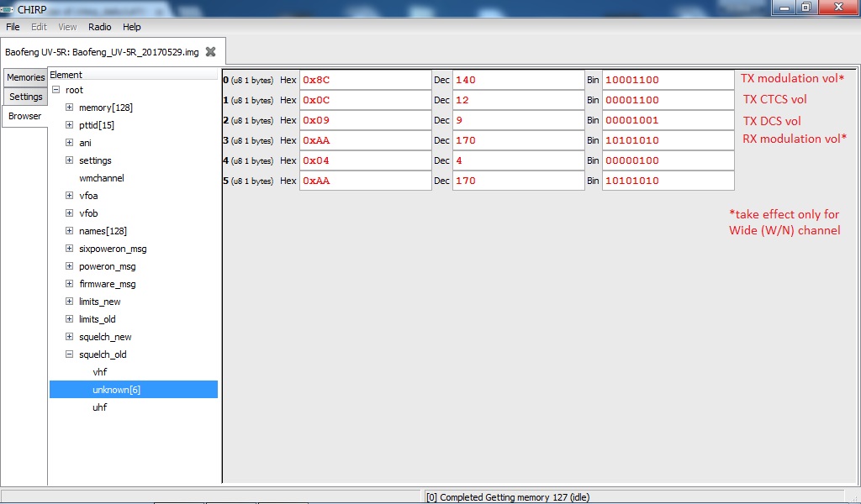Expand the pttid[15] node
Image resolution: width=861 pixels, height=504 pixels.
tap(69, 124)
